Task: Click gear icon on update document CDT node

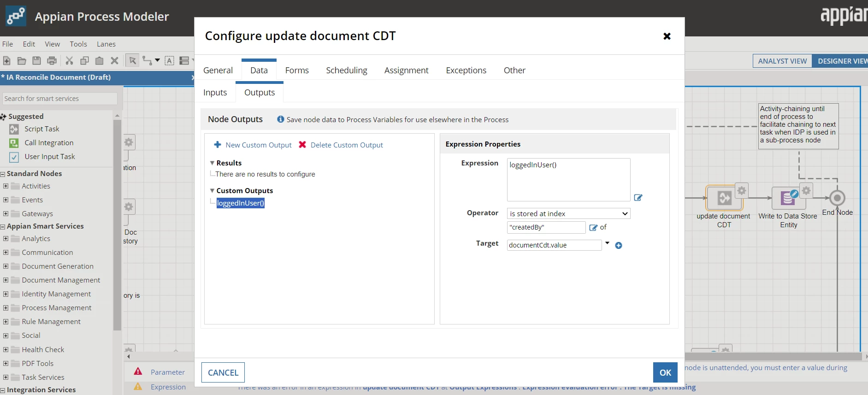Action: pyautogui.click(x=742, y=190)
